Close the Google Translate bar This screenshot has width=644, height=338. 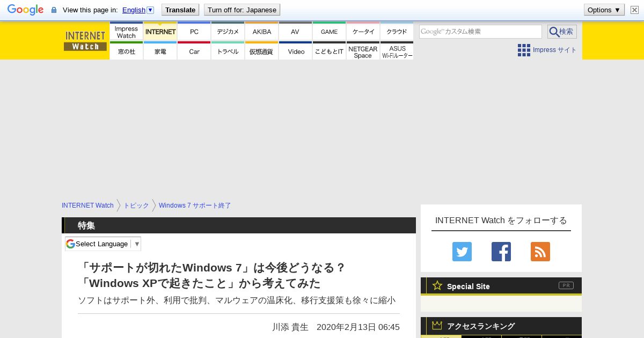click(634, 10)
